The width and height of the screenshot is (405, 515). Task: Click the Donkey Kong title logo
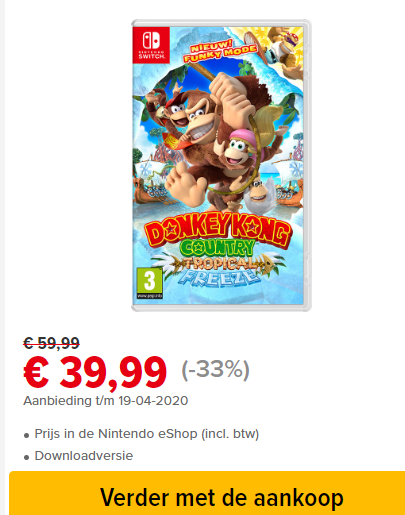click(218, 230)
